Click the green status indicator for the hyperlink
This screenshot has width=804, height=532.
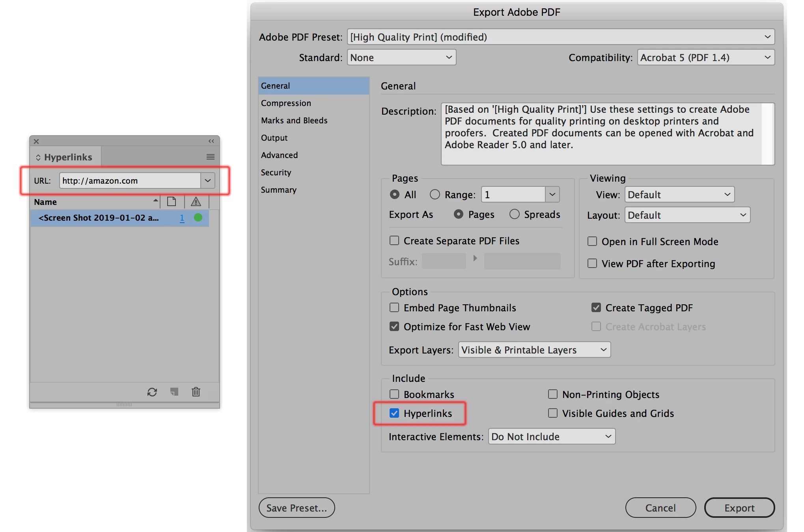tap(198, 218)
